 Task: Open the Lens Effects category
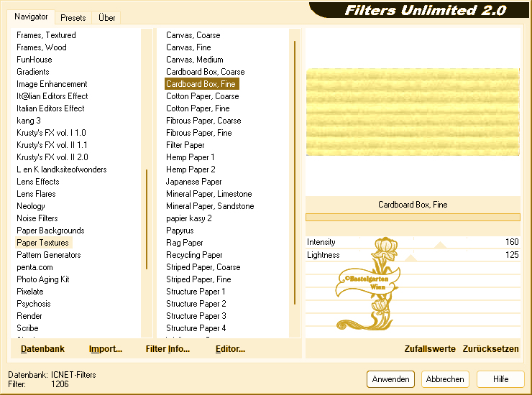pos(38,182)
